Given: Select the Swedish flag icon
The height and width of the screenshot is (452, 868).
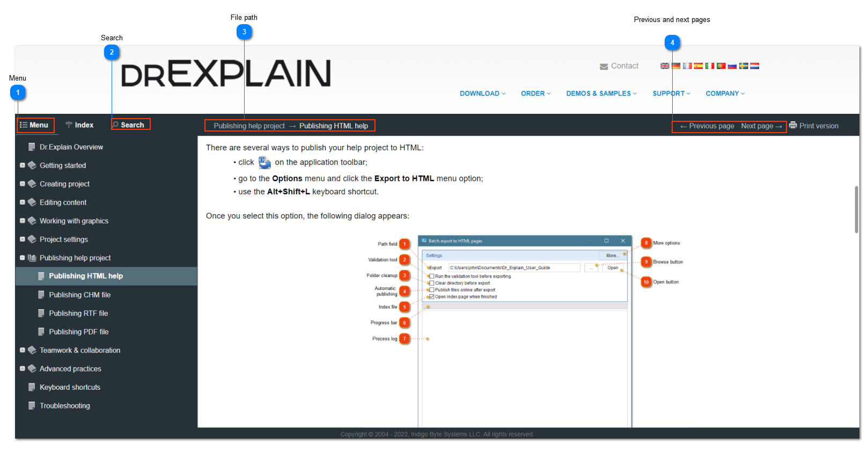Looking at the screenshot, I should (743, 66).
